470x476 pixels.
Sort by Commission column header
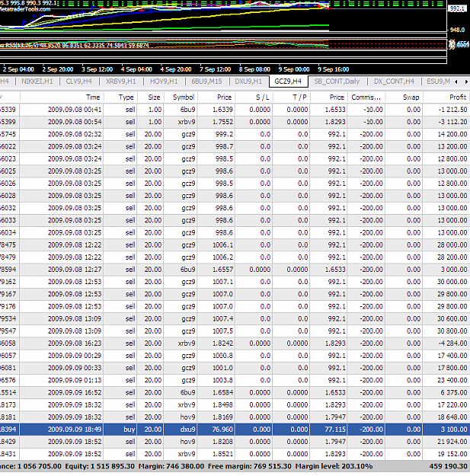click(x=366, y=97)
